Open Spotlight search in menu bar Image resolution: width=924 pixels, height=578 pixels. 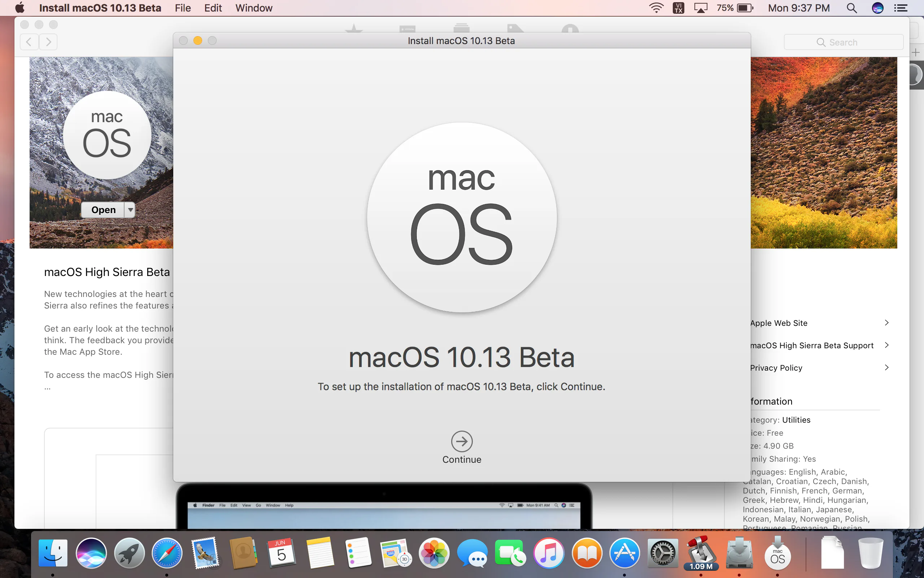pyautogui.click(x=851, y=8)
